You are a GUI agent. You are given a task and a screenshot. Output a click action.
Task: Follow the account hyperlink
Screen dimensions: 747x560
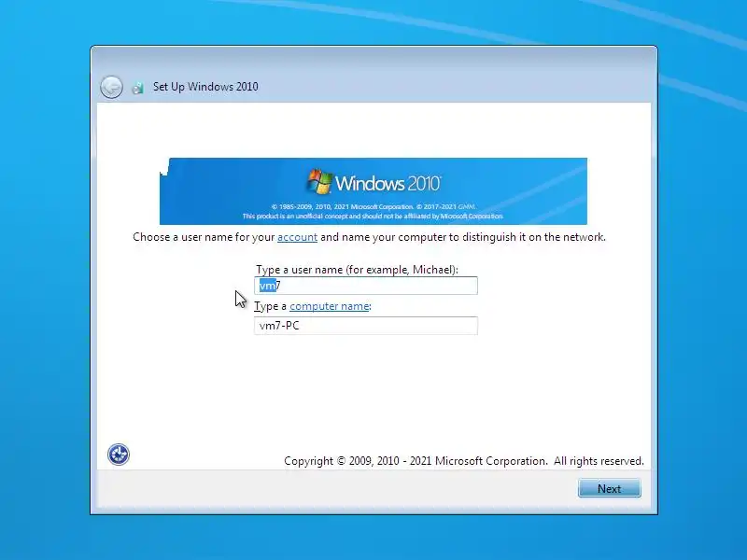[297, 237]
